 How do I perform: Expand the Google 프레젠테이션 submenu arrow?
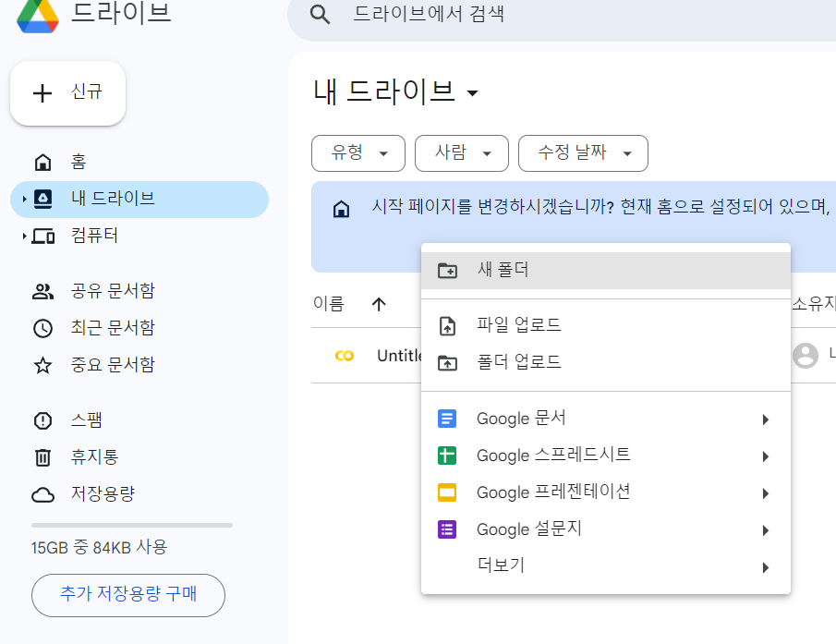click(766, 493)
